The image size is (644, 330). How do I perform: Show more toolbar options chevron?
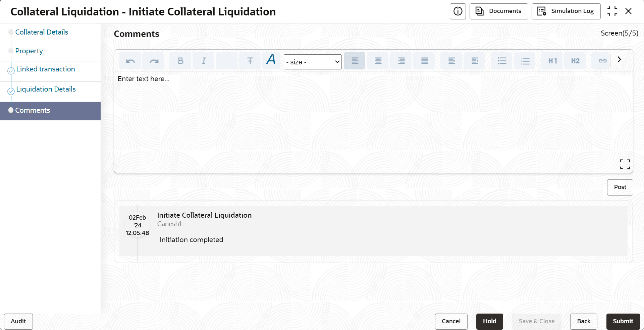619,59
